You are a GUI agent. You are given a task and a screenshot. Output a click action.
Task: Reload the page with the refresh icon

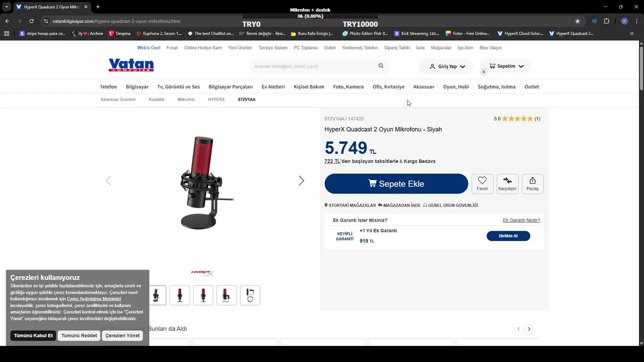(31, 21)
